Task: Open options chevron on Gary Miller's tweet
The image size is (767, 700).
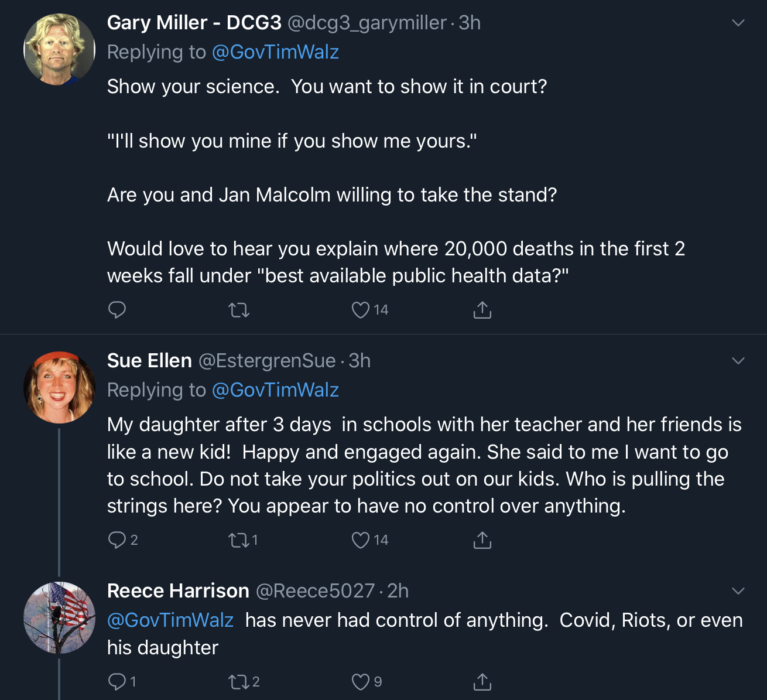Action: point(738,23)
